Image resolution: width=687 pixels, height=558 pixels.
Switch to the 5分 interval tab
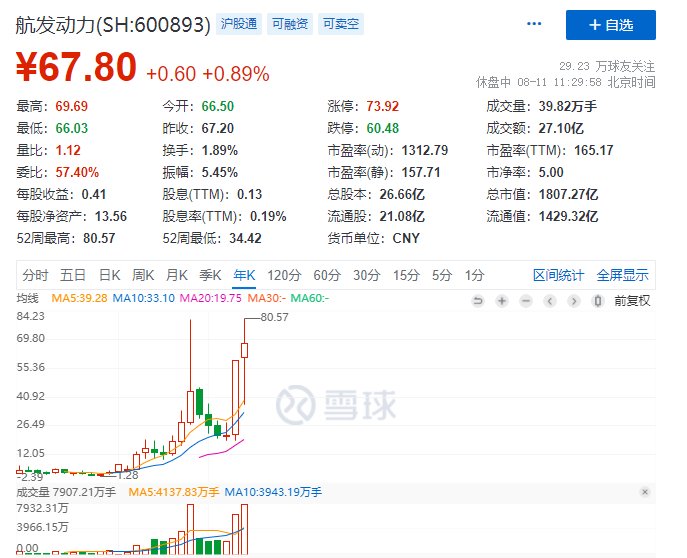click(x=442, y=275)
